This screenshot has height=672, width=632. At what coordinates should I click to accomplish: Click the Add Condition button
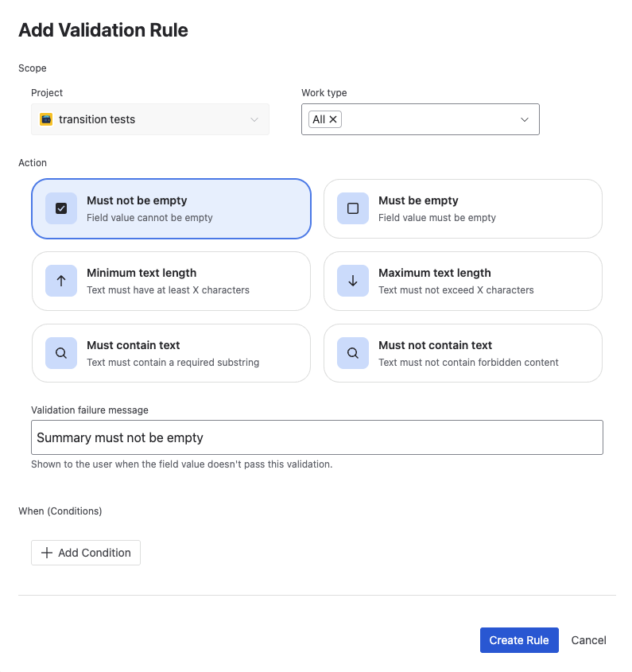pos(85,552)
